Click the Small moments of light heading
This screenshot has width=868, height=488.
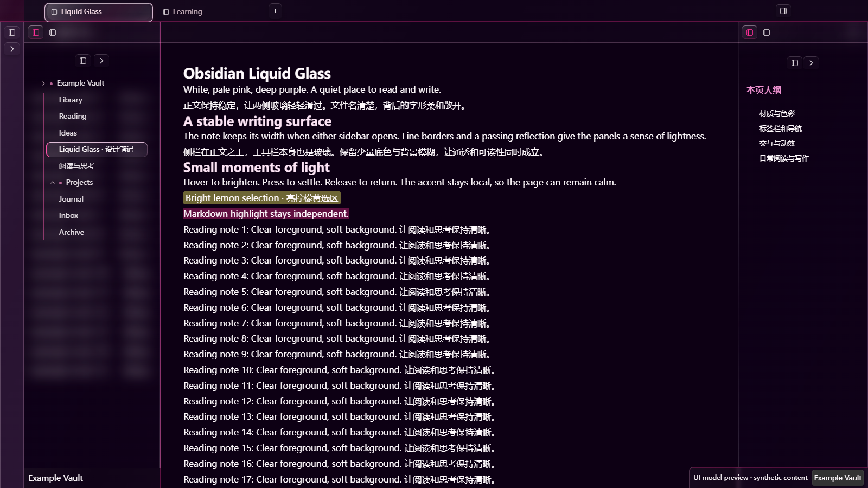tap(257, 167)
